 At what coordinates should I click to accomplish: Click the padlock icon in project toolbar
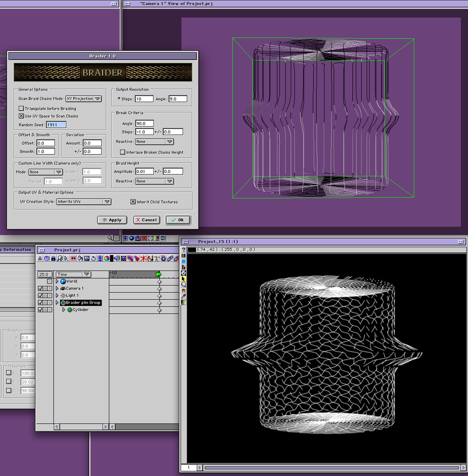point(53,258)
